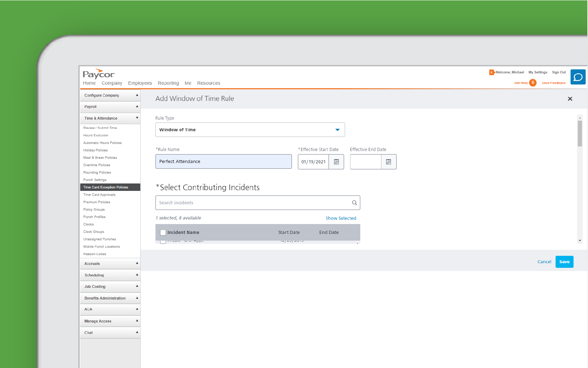
Task: Click the search magnifier icon
Action: click(x=354, y=203)
